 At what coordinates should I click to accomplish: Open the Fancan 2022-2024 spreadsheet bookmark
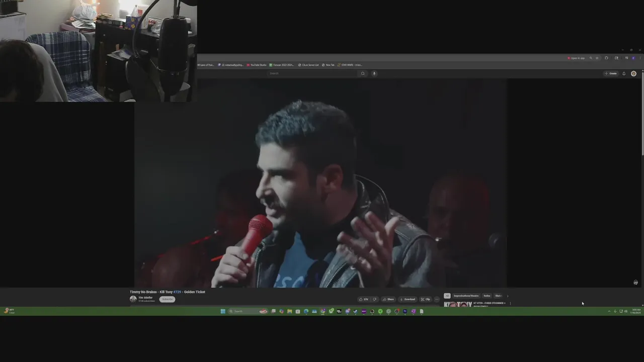coord(282,65)
